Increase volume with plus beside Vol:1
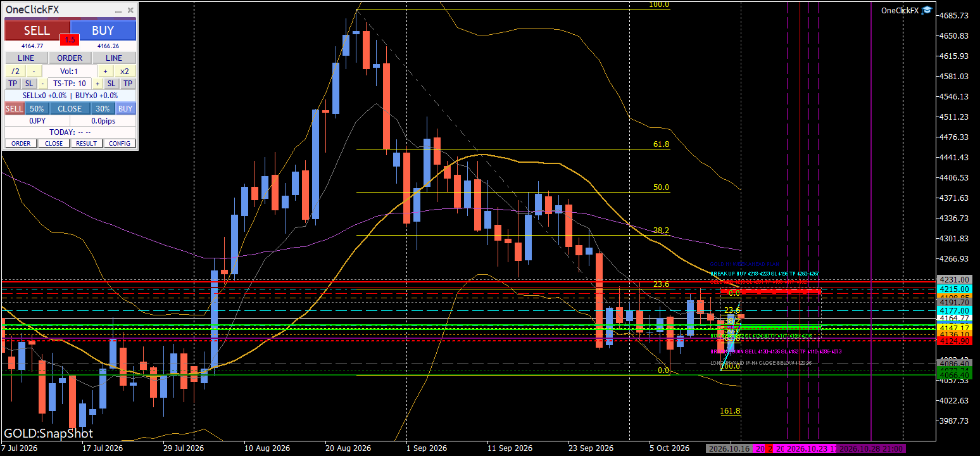Screen dimensions: 980x456 point(105,71)
